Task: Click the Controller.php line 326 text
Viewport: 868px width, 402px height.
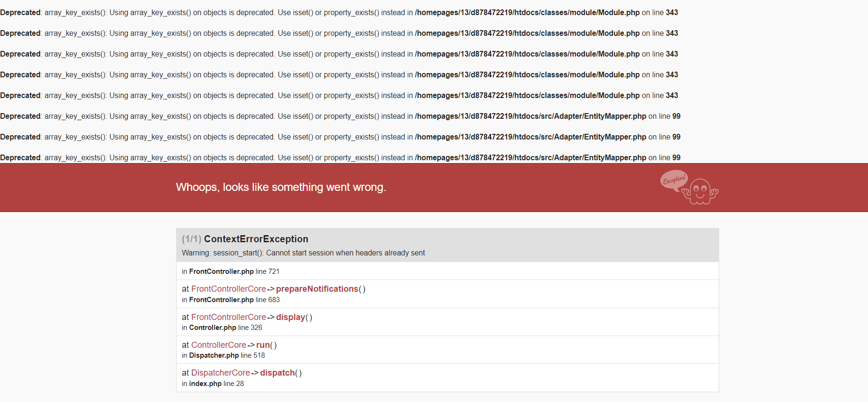Action: pos(222,328)
